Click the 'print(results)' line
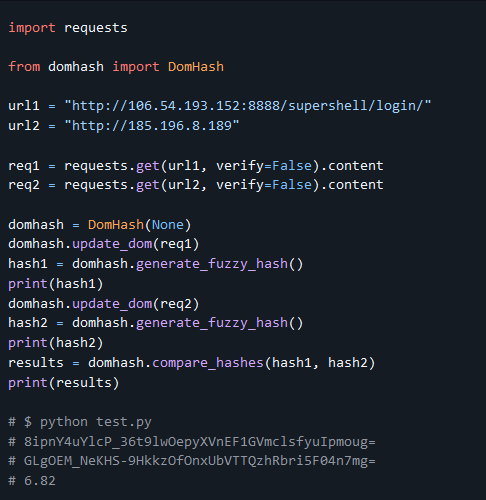 click(x=64, y=383)
